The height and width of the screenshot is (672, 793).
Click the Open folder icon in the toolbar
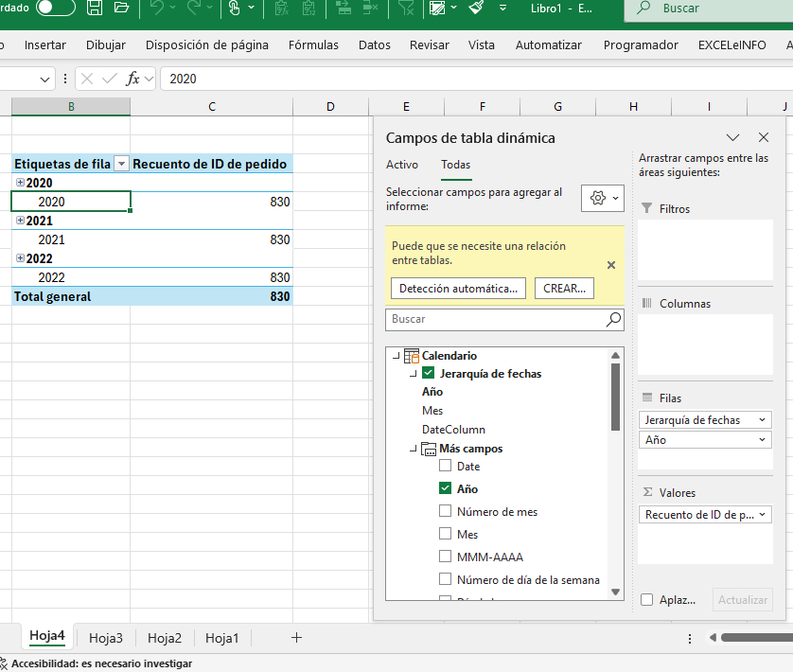pos(120,9)
